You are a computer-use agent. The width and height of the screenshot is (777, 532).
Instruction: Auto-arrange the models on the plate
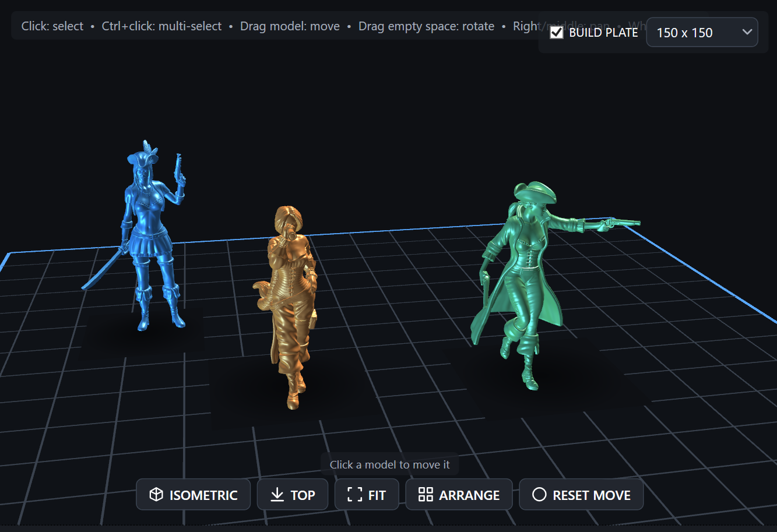459,495
